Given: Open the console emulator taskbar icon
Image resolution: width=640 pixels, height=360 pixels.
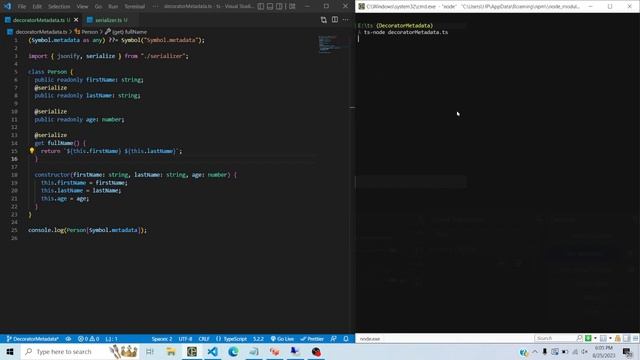Looking at the screenshot, I should [x=192, y=351].
